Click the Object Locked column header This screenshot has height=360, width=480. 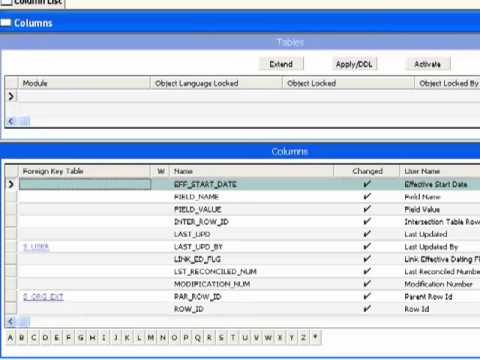coord(348,83)
